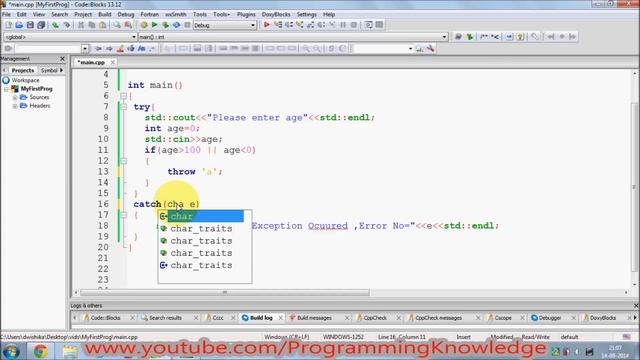Screen dimensions: 640x360
Task: Open the Debug menu
Action: [126, 14]
